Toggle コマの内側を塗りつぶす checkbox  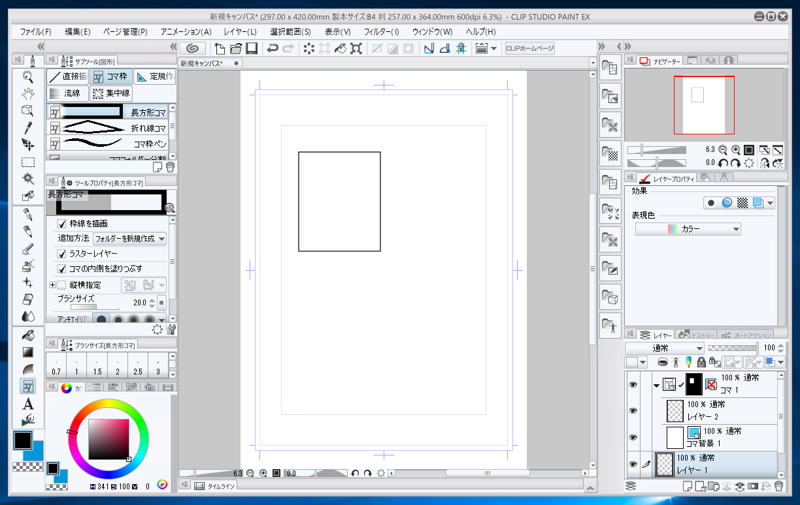[x=62, y=268]
